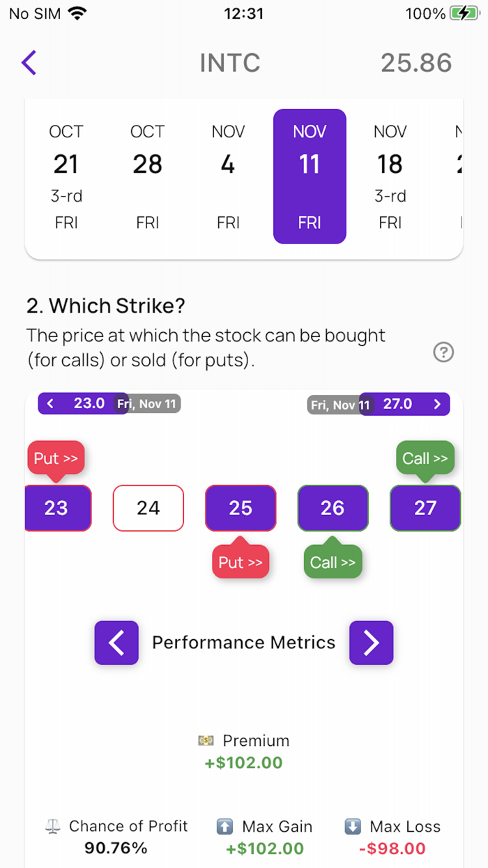Switch to OCT 21 expiration date

(x=66, y=176)
